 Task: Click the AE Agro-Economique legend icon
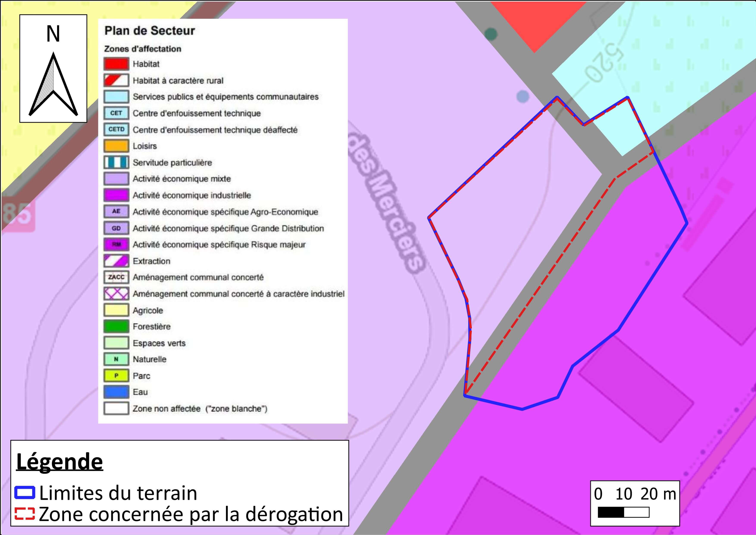pos(116,211)
